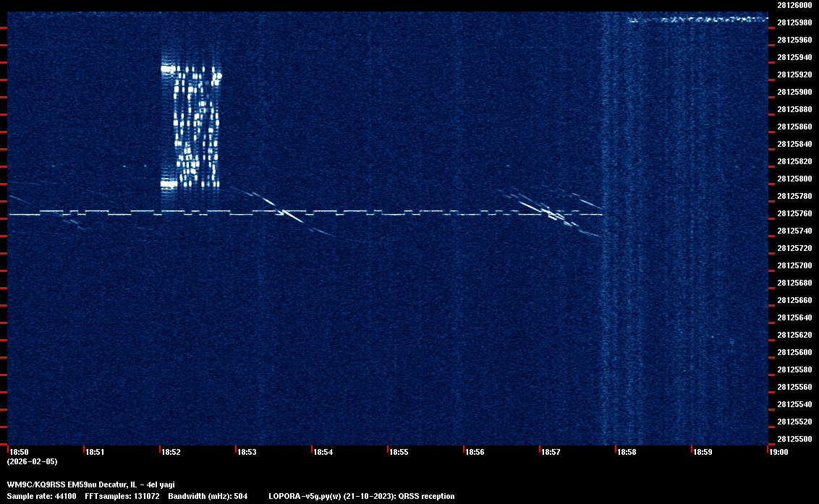Click the 18:50 time label
819x504 pixels.
pyautogui.click(x=18, y=453)
